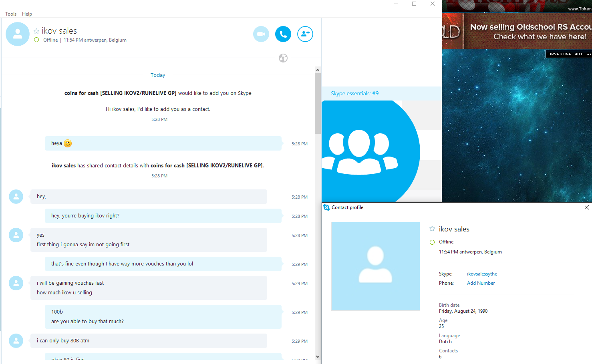Add people to this conversation
This screenshot has width=592, height=364.
click(x=305, y=34)
